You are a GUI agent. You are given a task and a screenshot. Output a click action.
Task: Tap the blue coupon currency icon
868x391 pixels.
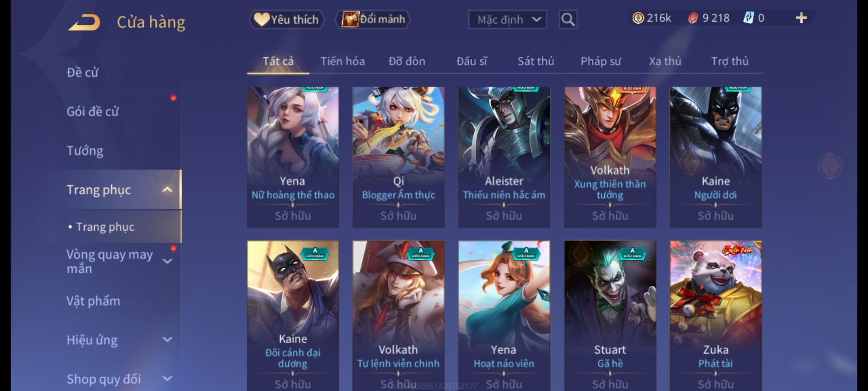749,18
